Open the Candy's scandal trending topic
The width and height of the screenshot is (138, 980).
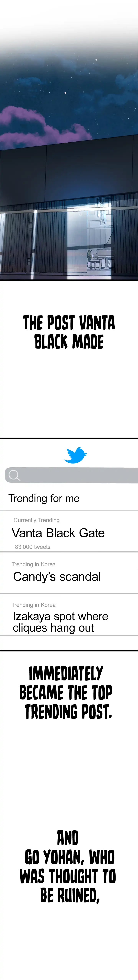(x=57, y=577)
